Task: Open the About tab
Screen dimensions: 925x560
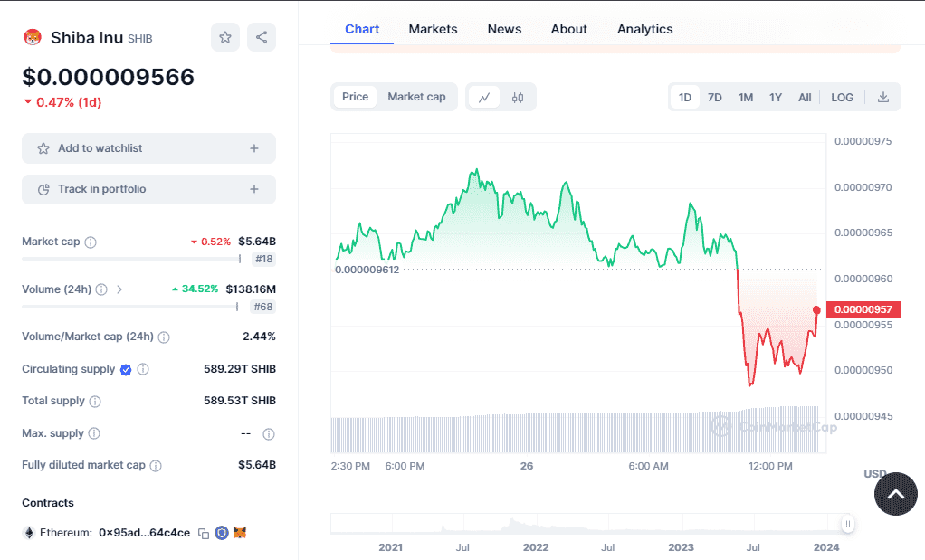Action: 568,29
